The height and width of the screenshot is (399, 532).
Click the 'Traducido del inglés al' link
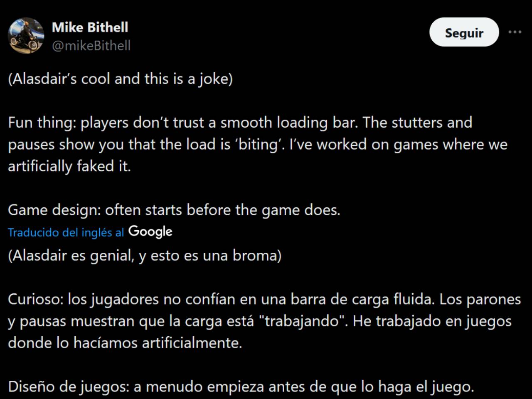[x=66, y=232]
